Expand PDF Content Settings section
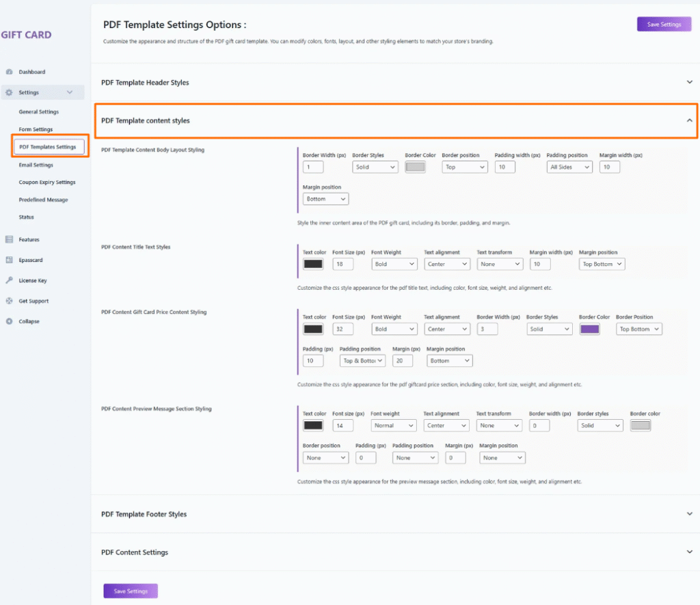 pos(689,552)
